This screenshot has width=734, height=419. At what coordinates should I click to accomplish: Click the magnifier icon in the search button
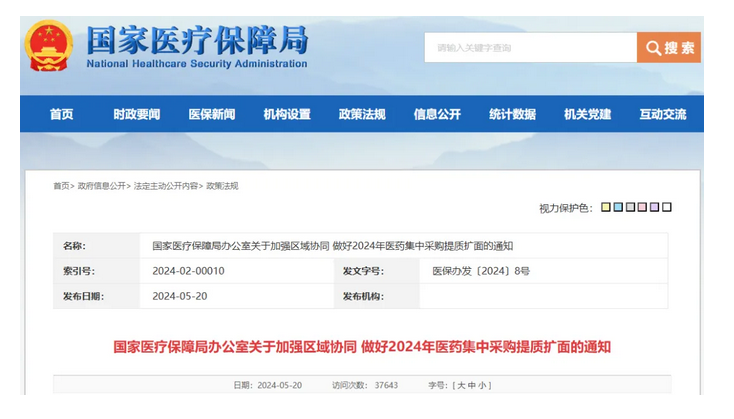tap(653, 48)
